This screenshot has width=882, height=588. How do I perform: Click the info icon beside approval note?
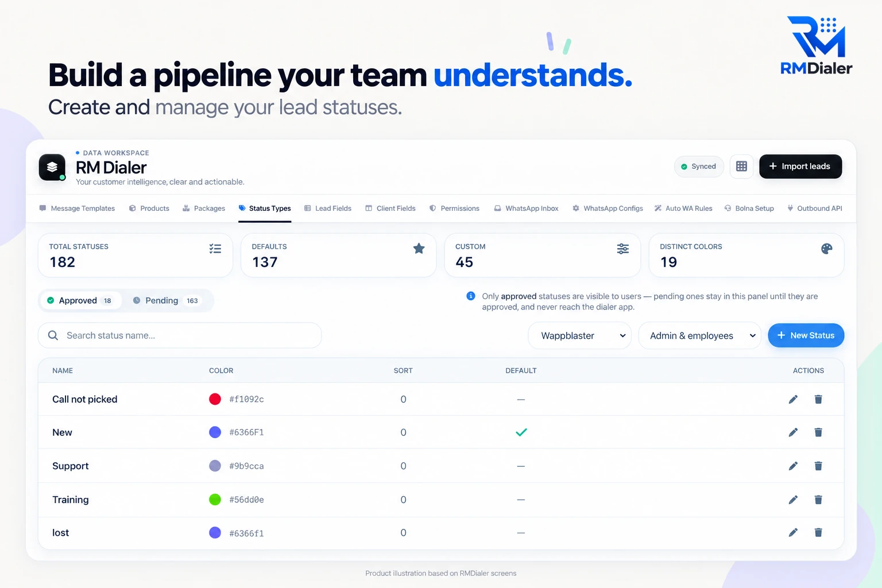[x=471, y=296]
